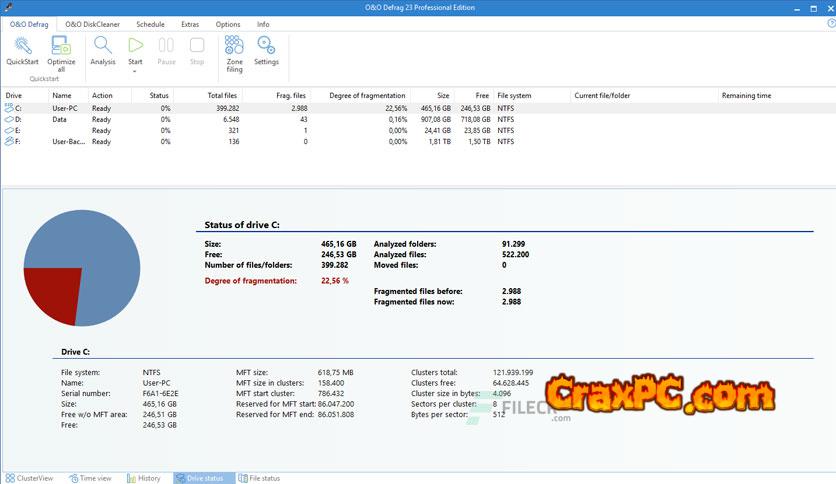Select the F: User-Backup drive row
This screenshot has height=484, width=836.
[x=200, y=142]
